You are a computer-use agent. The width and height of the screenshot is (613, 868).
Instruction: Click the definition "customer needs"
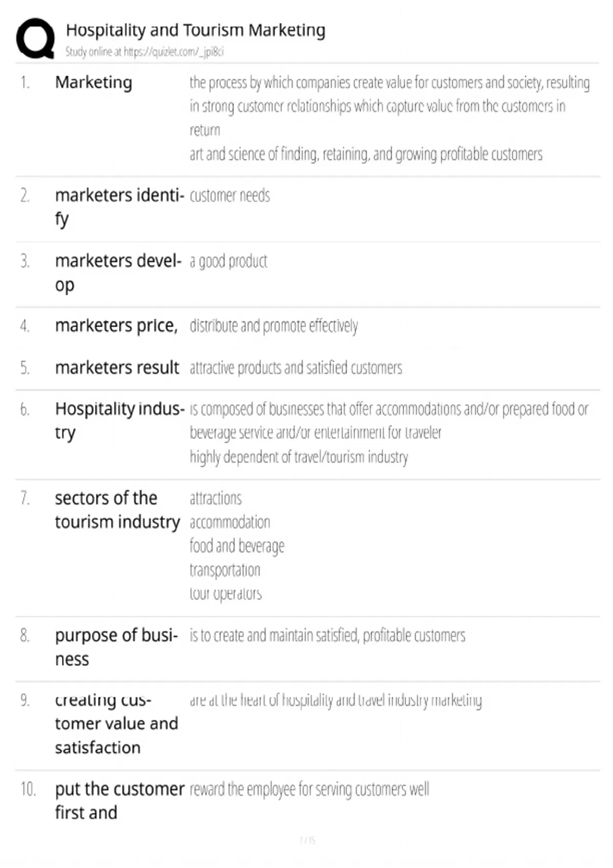(x=230, y=196)
